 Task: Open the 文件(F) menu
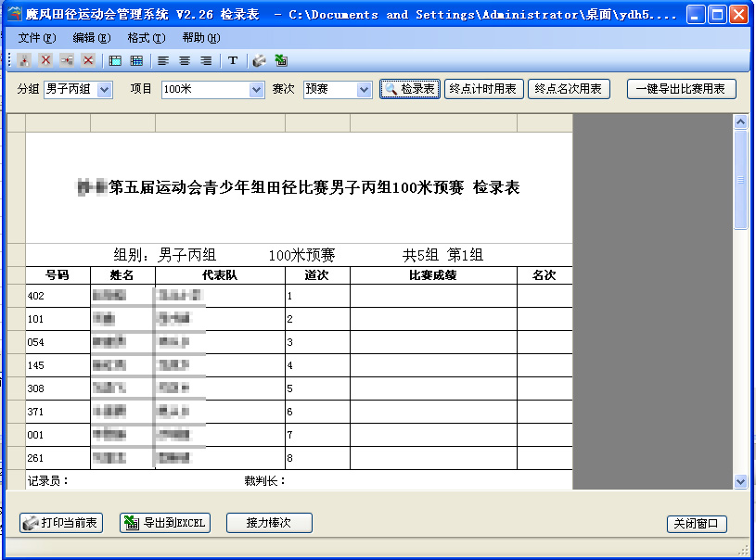coord(37,38)
